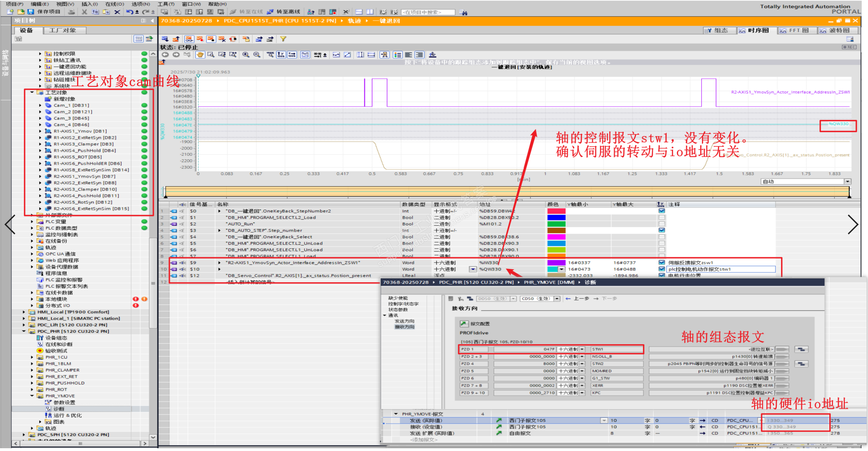Expand the Cam_1 [DB31] tree node
Image resolution: width=868 pixels, height=451 pixels.
[40, 106]
